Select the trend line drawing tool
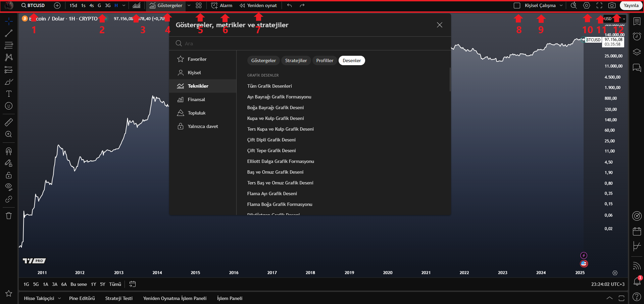The width and height of the screenshot is (644, 304). [9, 33]
